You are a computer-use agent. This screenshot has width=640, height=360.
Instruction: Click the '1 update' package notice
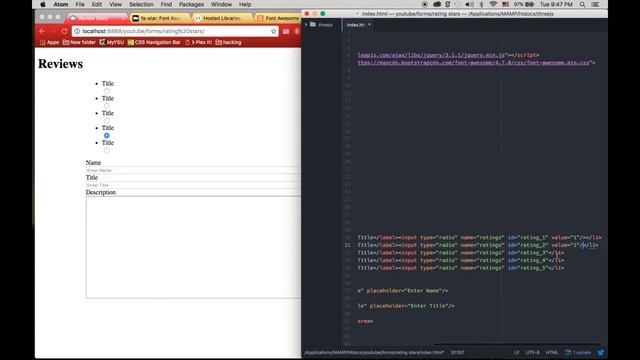point(578,353)
